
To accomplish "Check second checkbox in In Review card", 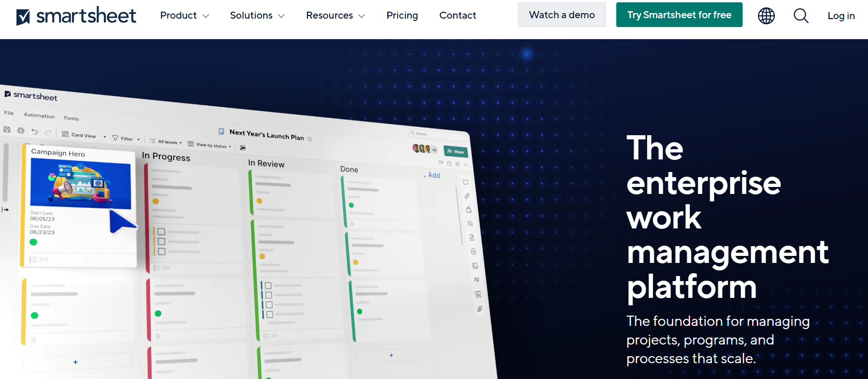I will click(269, 295).
